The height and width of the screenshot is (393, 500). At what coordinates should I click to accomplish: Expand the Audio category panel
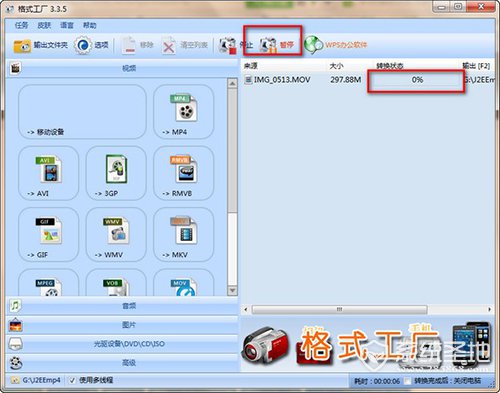click(123, 306)
